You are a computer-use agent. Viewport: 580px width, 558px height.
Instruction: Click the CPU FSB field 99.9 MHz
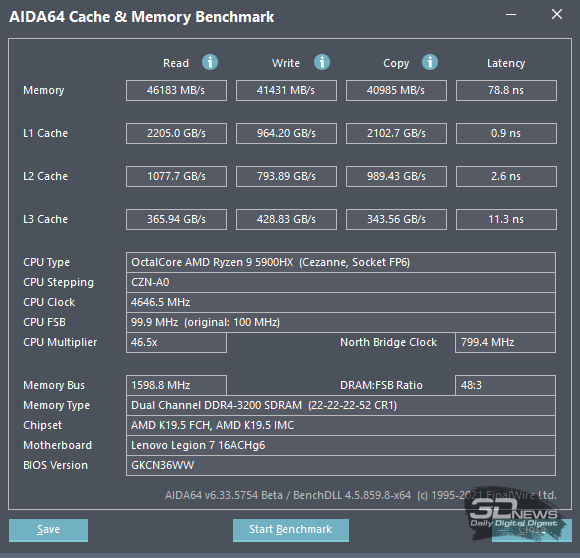click(341, 322)
